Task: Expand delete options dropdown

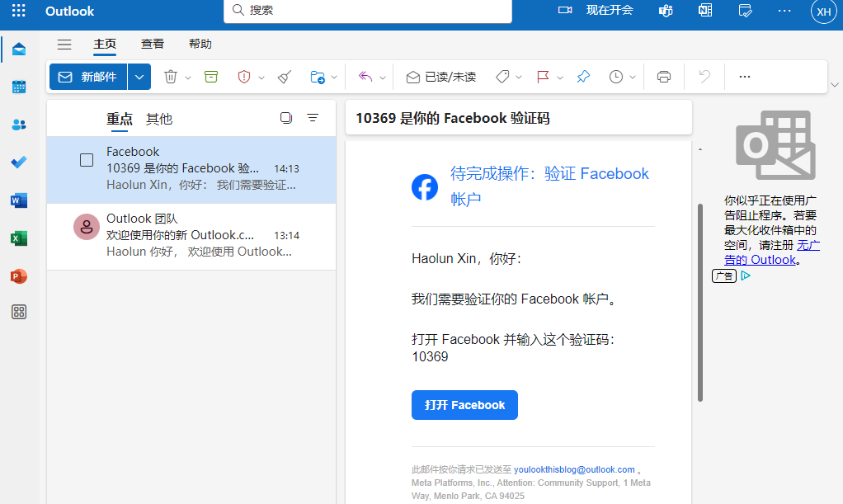Action: [x=187, y=78]
